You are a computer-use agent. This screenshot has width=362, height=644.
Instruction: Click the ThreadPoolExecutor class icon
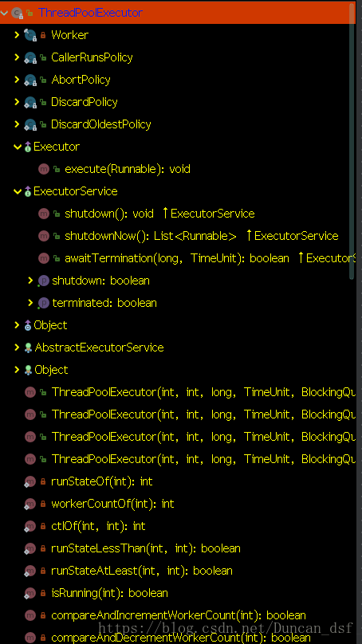tap(17, 13)
